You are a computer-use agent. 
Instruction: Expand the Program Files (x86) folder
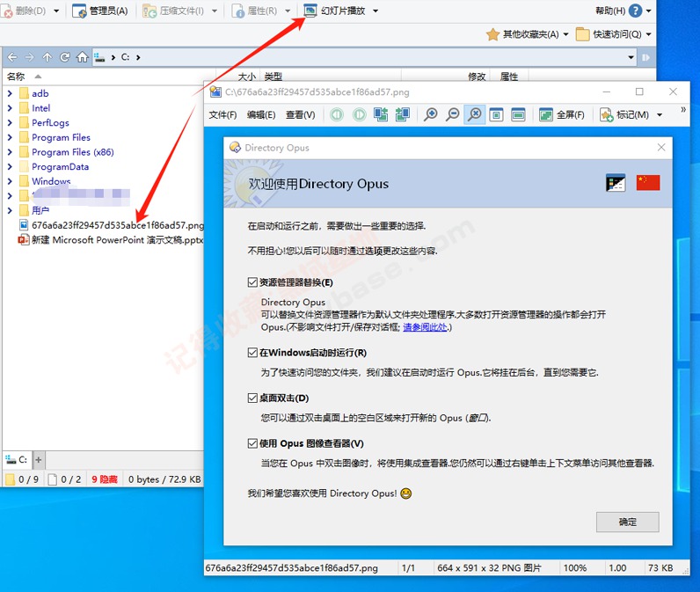pos(10,152)
